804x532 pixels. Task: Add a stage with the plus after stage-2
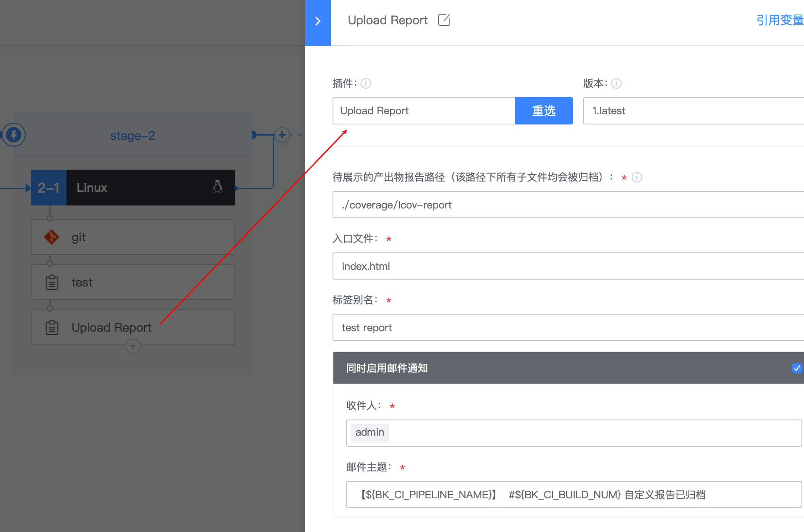[x=282, y=135]
